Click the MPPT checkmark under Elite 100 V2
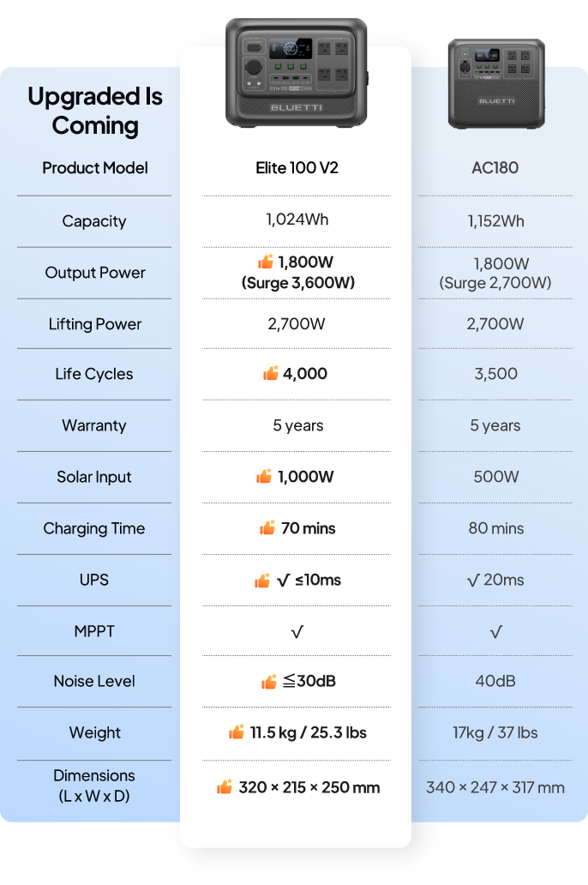This screenshot has height=885, width=588. (297, 632)
